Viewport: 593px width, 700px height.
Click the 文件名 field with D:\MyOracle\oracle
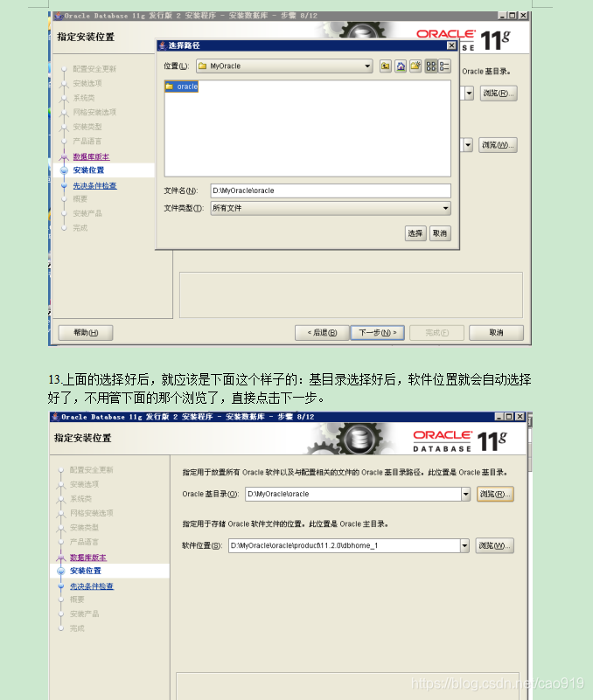(x=331, y=191)
